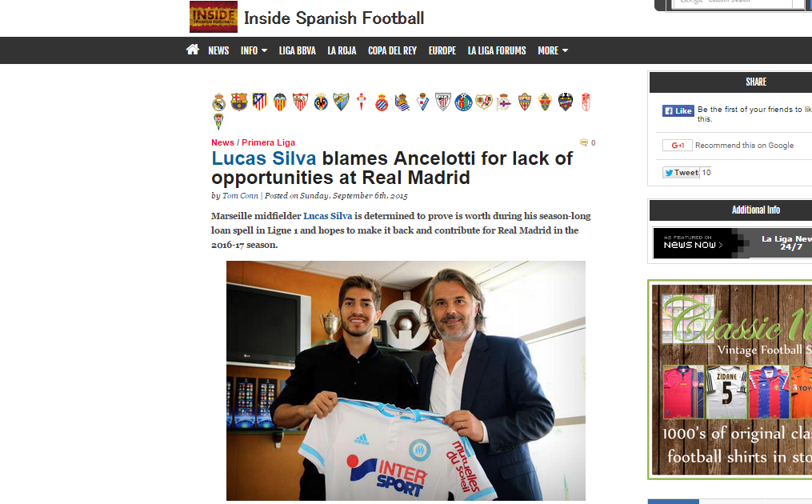The image size is (812, 504).
Task: Open the Real Madrid club crest
Action: pos(219,102)
